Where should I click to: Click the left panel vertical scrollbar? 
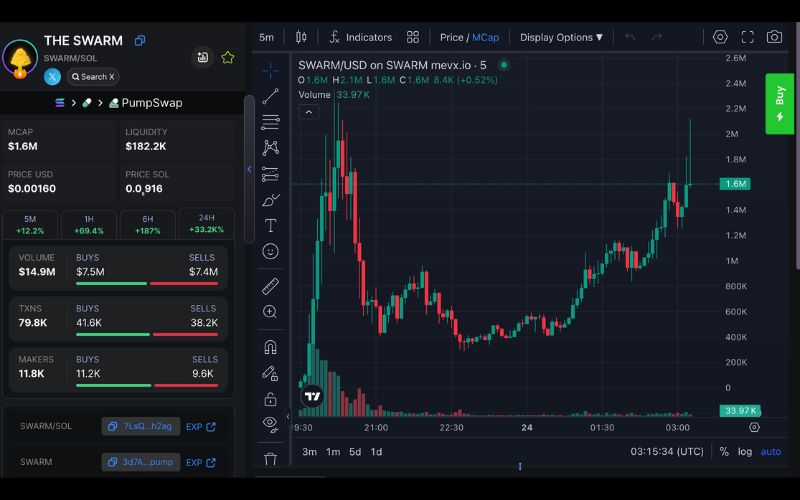coord(249,169)
